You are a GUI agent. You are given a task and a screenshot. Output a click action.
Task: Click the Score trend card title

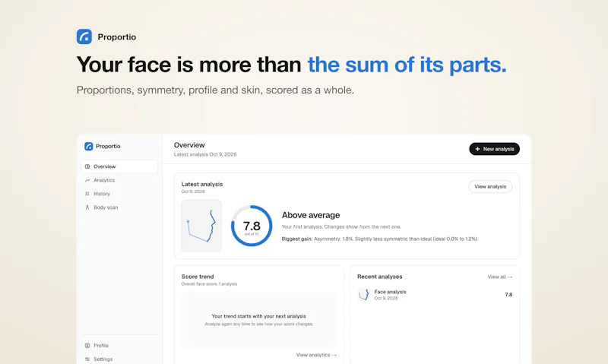[198, 277]
